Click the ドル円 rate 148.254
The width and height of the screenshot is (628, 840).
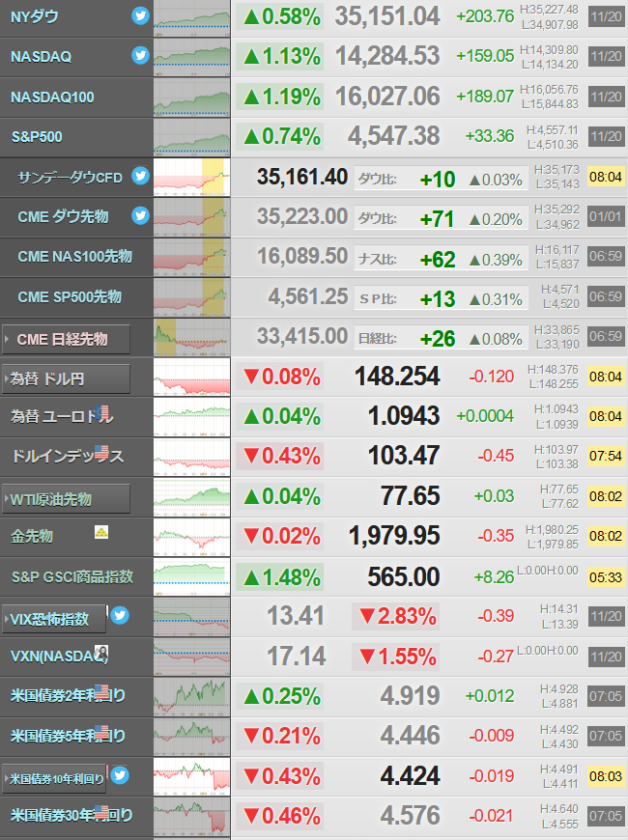397,377
